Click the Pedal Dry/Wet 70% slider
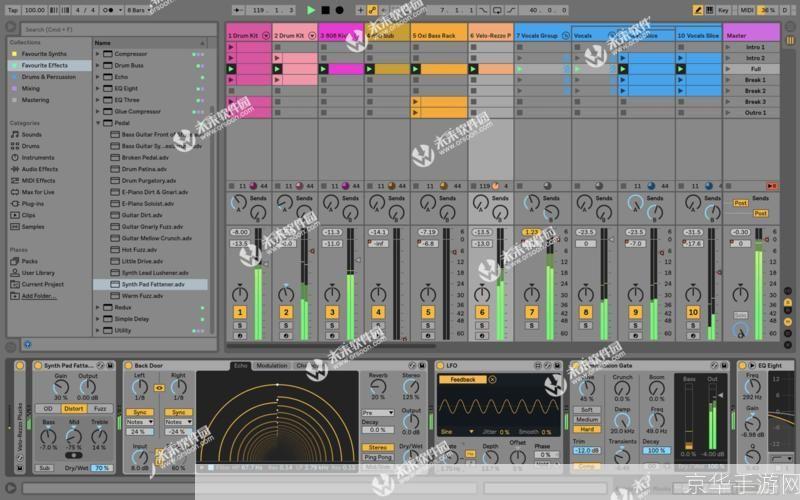800x500 pixels. (102, 467)
